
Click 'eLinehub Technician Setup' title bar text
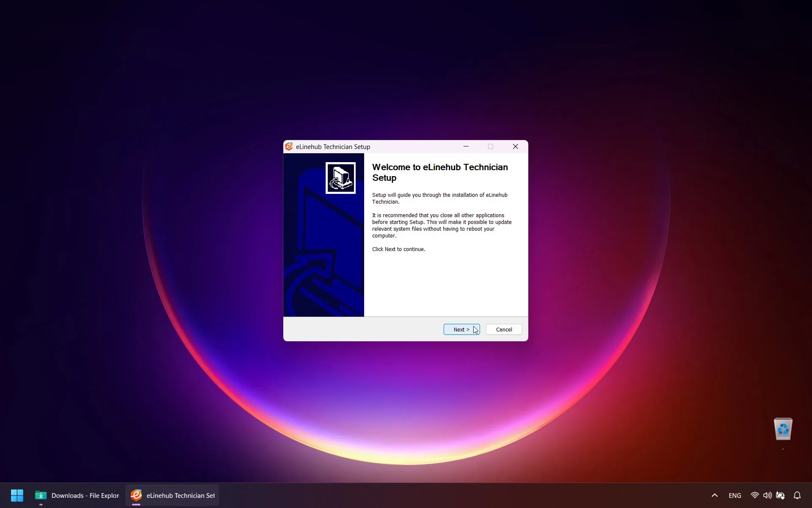click(333, 146)
